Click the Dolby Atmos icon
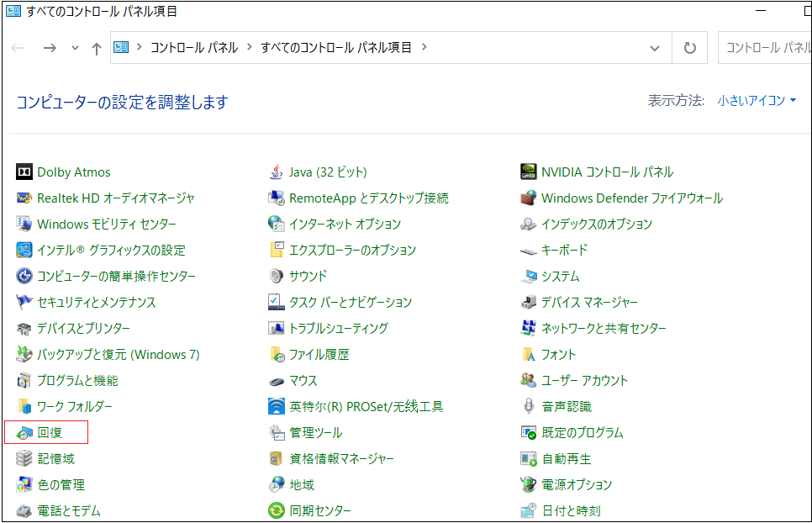 [x=24, y=172]
